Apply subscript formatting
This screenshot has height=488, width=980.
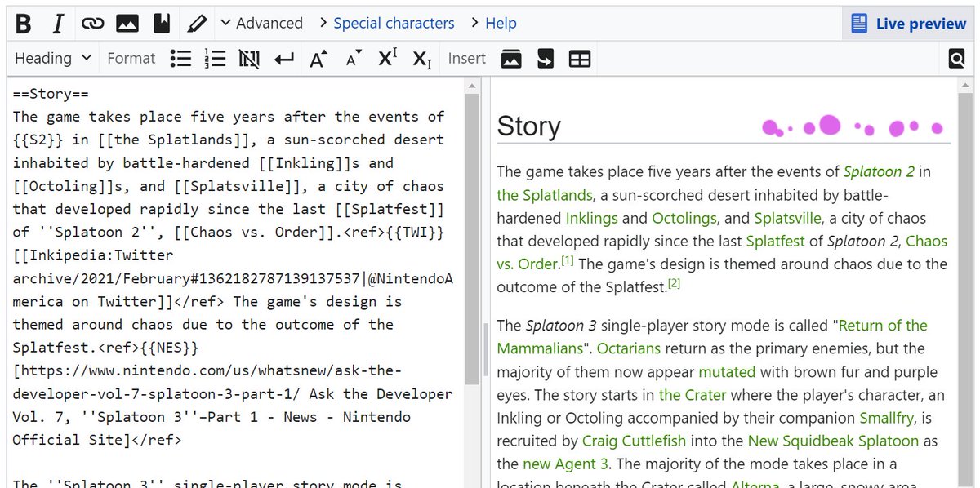[421, 59]
